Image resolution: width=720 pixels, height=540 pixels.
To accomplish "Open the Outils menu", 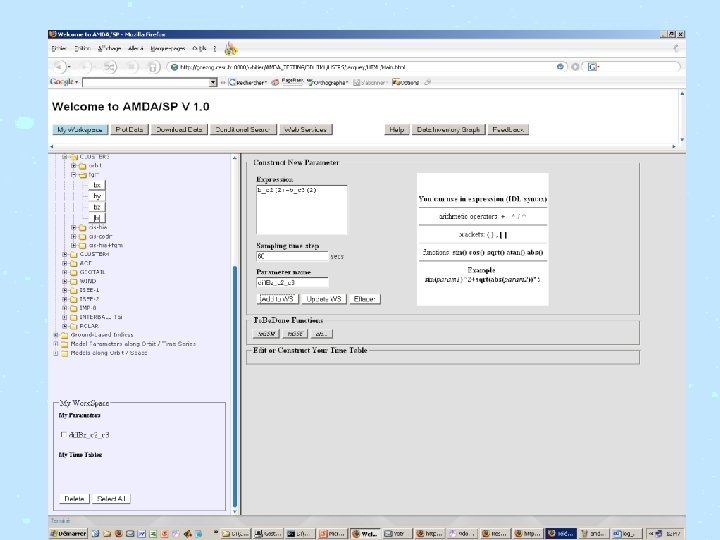I will tap(199, 48).
